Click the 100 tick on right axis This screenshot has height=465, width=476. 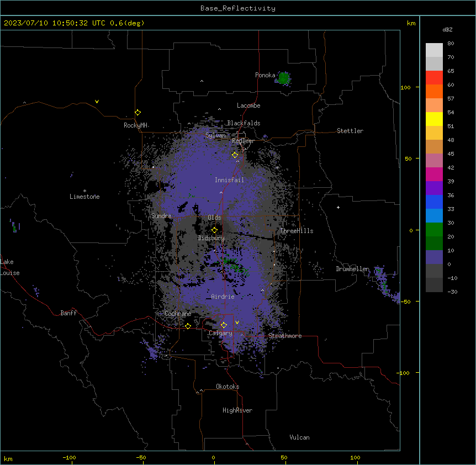click(x=405, y=87)
